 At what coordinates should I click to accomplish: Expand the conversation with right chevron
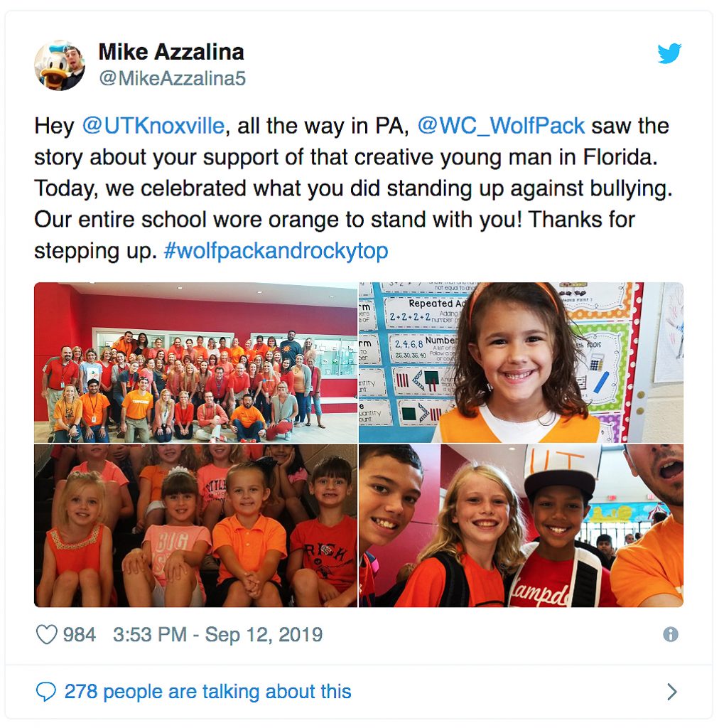671,692
